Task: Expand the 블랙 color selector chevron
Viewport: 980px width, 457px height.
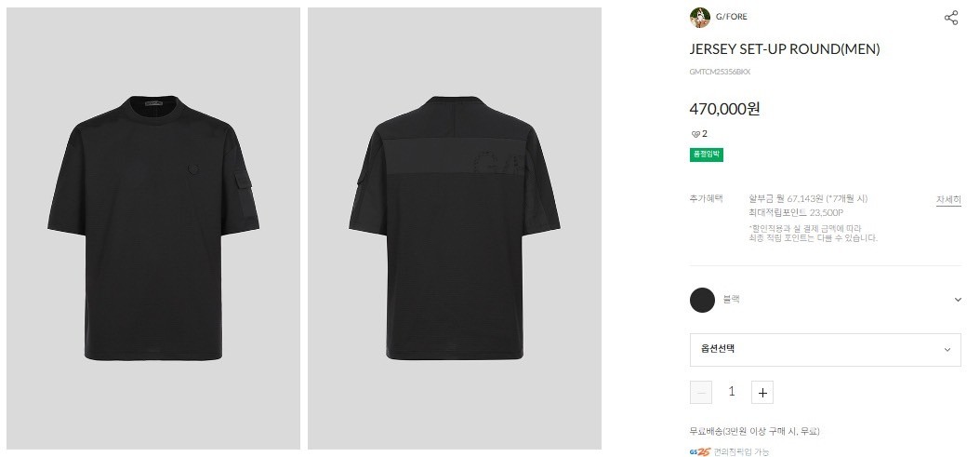Action: [958, 300]
